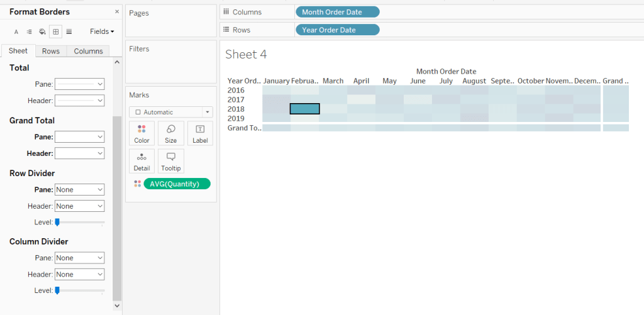644x315 pixels.
Task: Open the Color marks card
Action: click(142, 133)
